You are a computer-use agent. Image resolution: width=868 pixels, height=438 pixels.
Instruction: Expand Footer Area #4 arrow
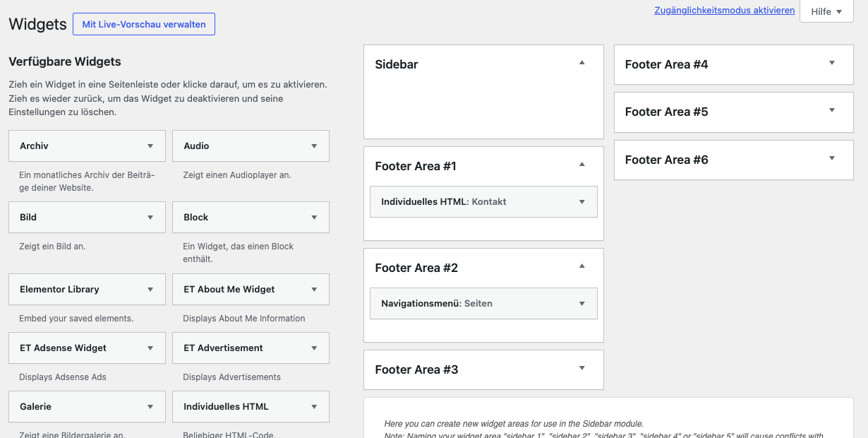(x=832, y=63)
